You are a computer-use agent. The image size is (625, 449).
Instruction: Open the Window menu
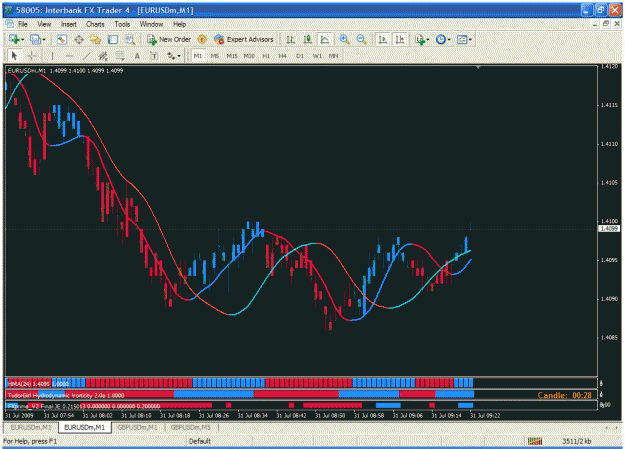pyautogui.click(x=151, y=24)
